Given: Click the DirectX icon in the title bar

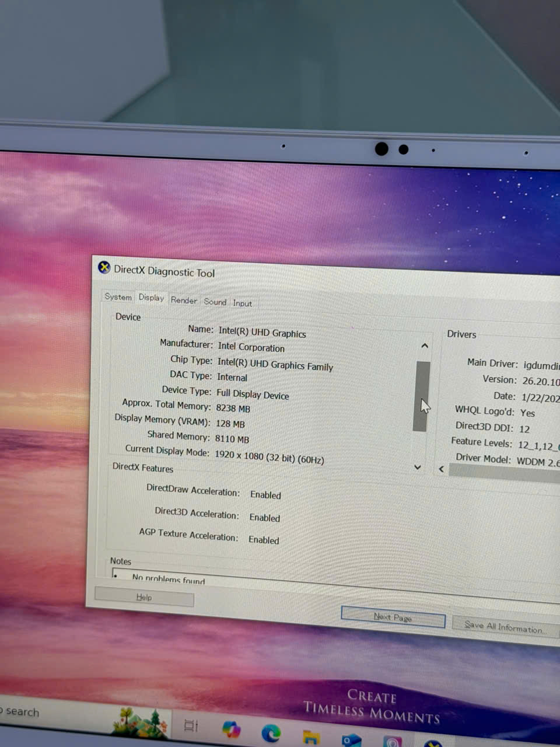Looking at the screenshot, I should (104, 267).
